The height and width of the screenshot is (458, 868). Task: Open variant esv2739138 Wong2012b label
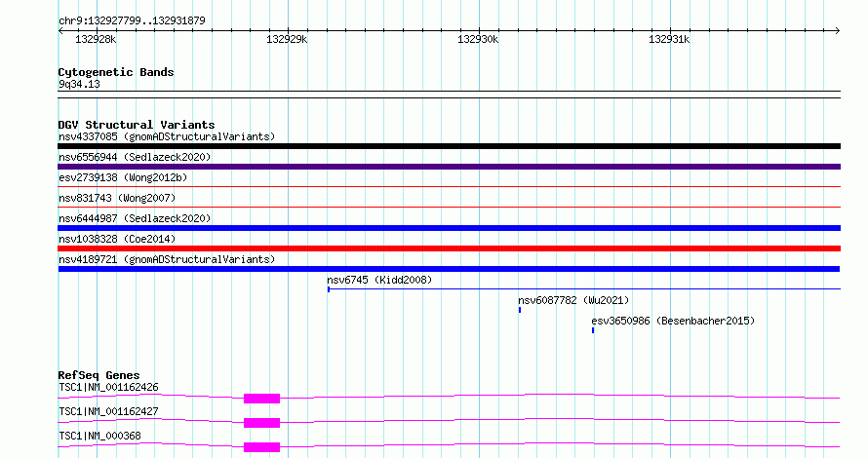click(x=123, y=177)
